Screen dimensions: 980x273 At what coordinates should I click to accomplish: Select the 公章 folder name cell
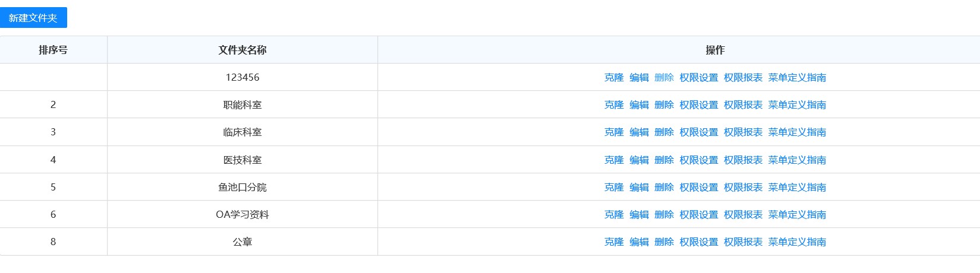(242, 242)
